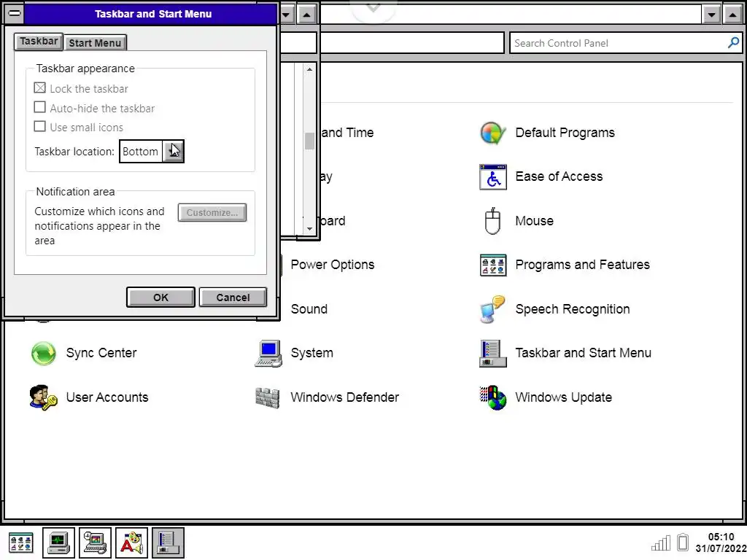747x560 pixels.
Task: Toggle Lock the taskbar checkbox
Action: coord(40,88)
